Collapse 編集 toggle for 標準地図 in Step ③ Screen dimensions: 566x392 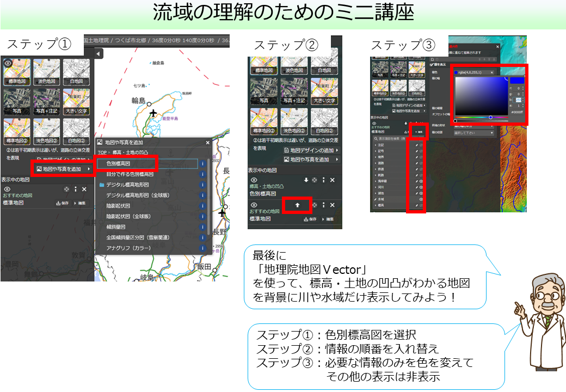[419, 132]
